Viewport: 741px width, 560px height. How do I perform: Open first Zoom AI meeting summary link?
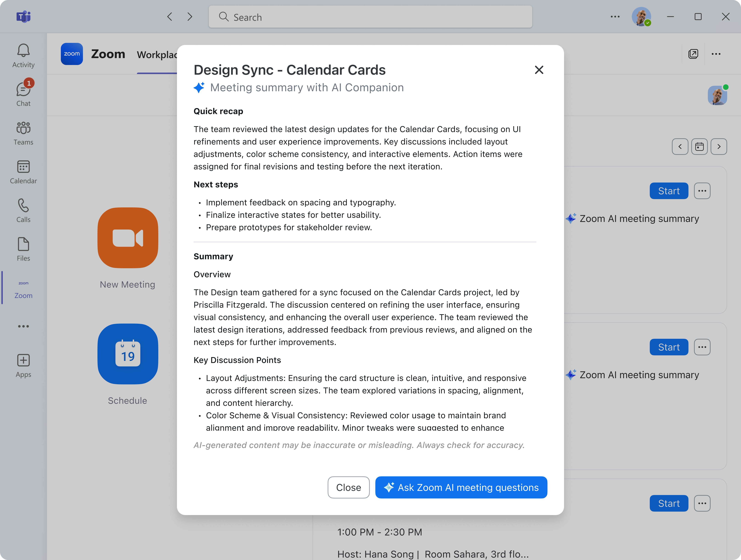pos(632,218)
